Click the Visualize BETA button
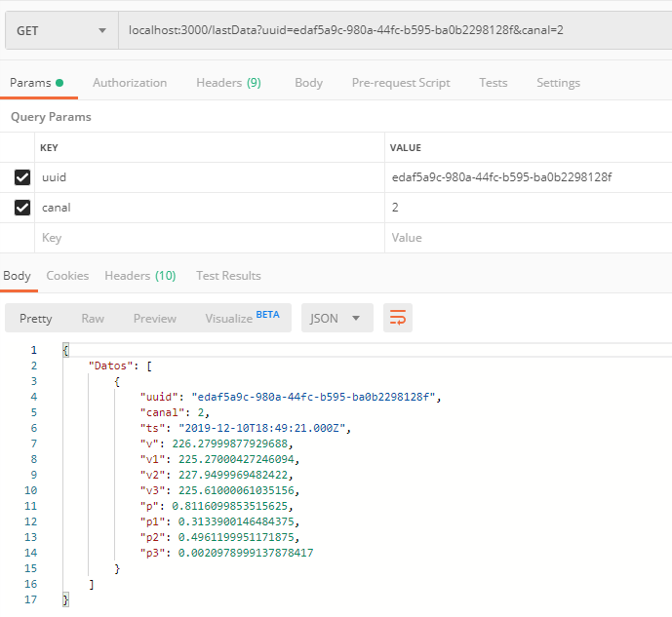The width and height of the screenshot is (672, 617). point(241,318)
